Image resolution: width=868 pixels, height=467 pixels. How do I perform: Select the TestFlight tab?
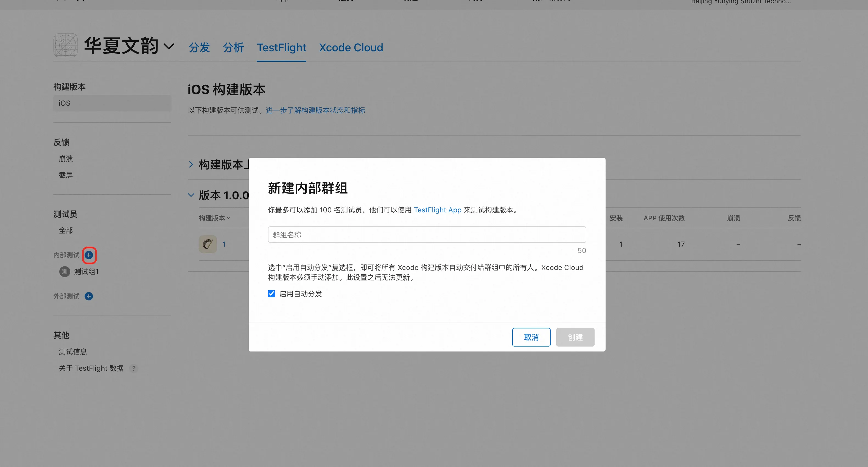(281, 47)
